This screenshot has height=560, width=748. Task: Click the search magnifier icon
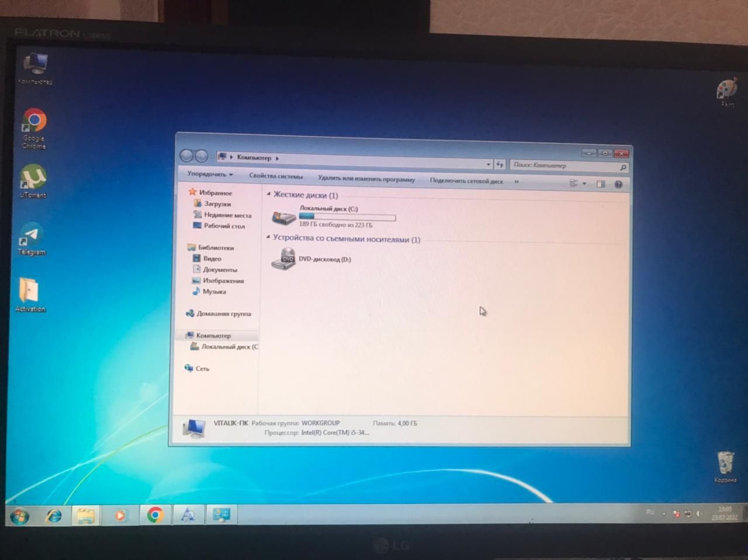[623, 168]
